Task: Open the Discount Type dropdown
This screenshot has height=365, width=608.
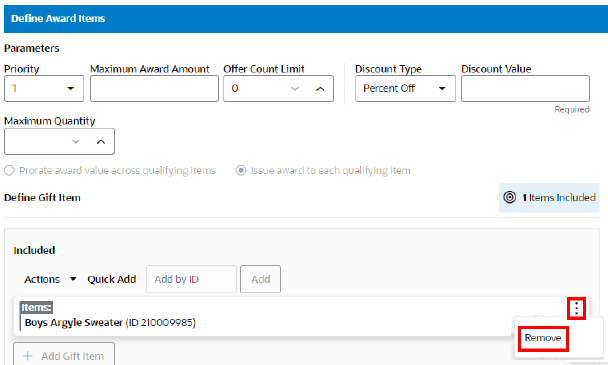Action: point(405,88)
